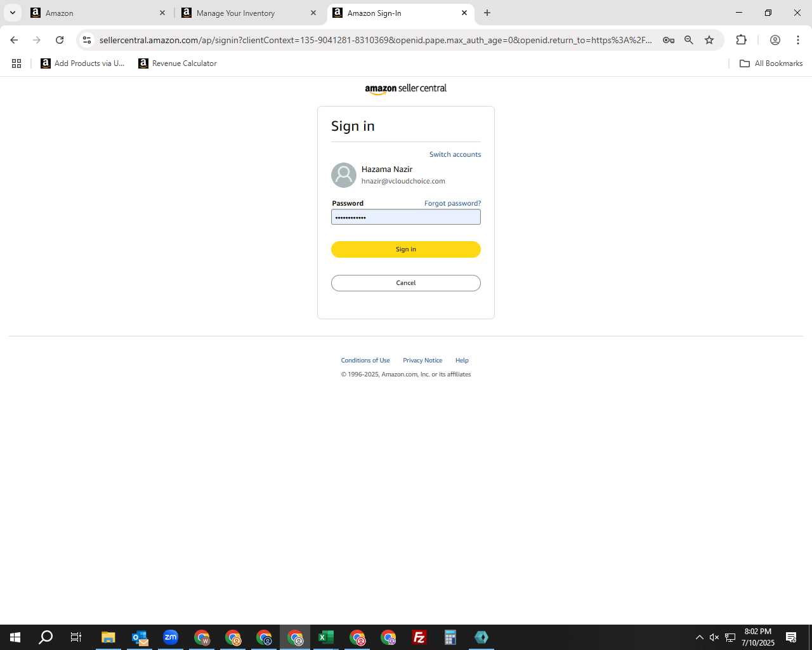Image resolution: width=812 pixels, height=650 pixels.
Task: Open the saved passwords key icon
Action: click(668, 40)
